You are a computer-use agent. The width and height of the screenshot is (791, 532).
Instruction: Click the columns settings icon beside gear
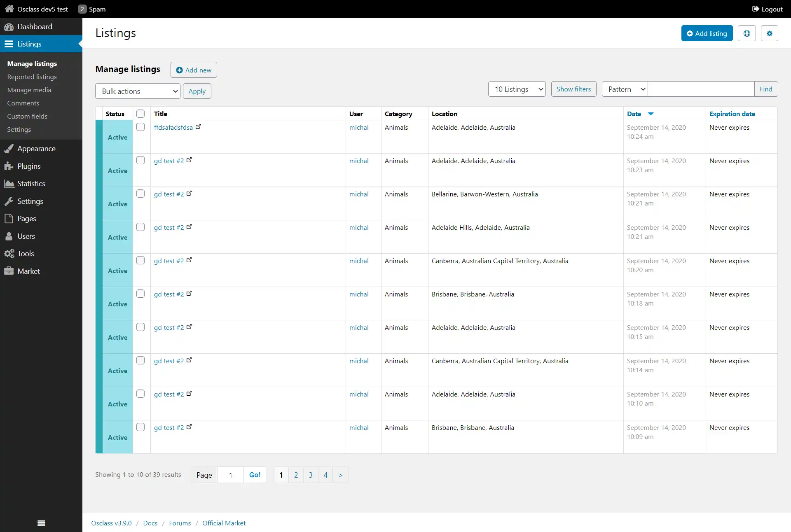click(747, 33)
